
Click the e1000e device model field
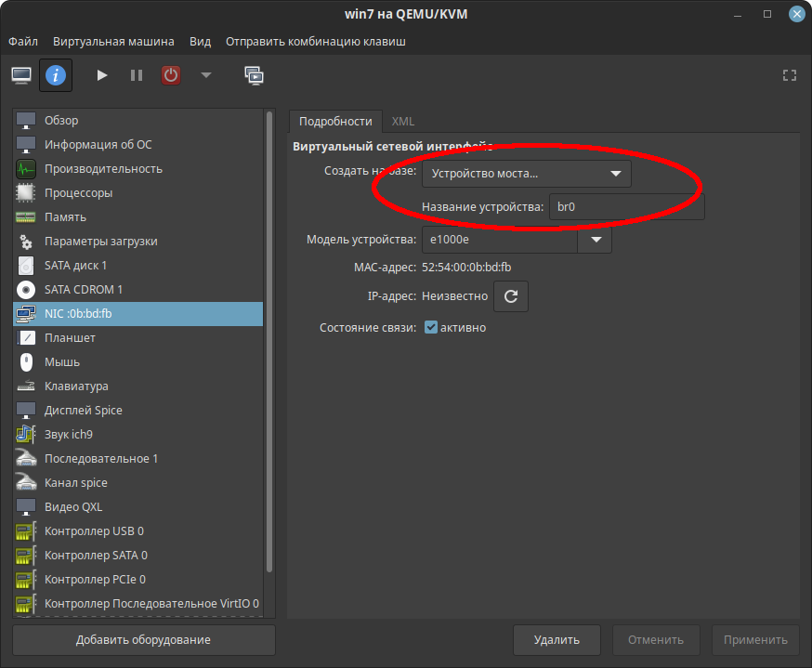500,240
